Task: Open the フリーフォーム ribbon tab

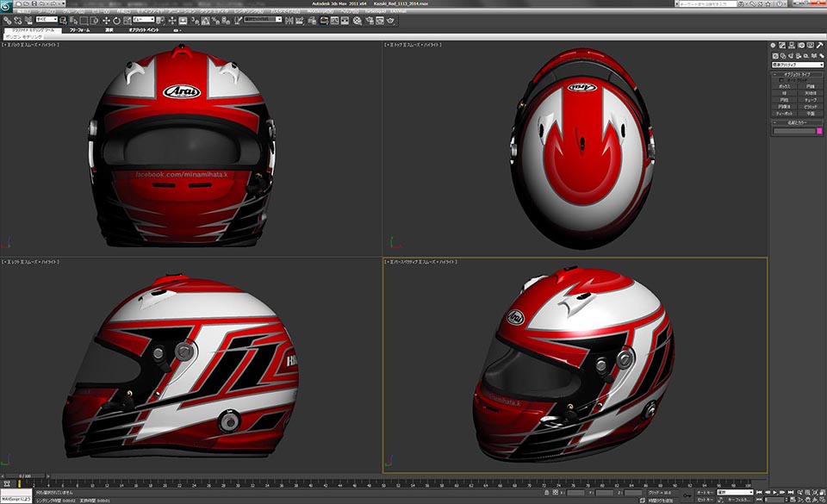Action: coord(79,30)
